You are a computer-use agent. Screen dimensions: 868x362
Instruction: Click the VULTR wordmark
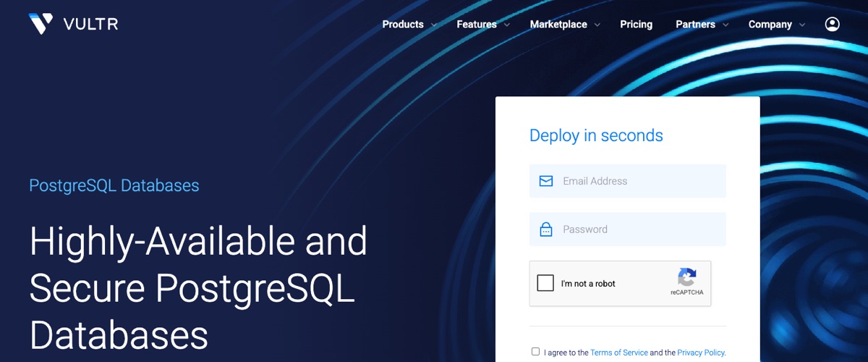click(x=90, y=24)
